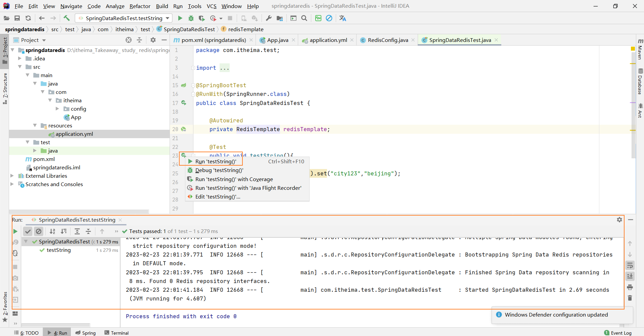Toggle the Maven tool window
Viewport: 644px width, 336px height.
tap(640, 49)
